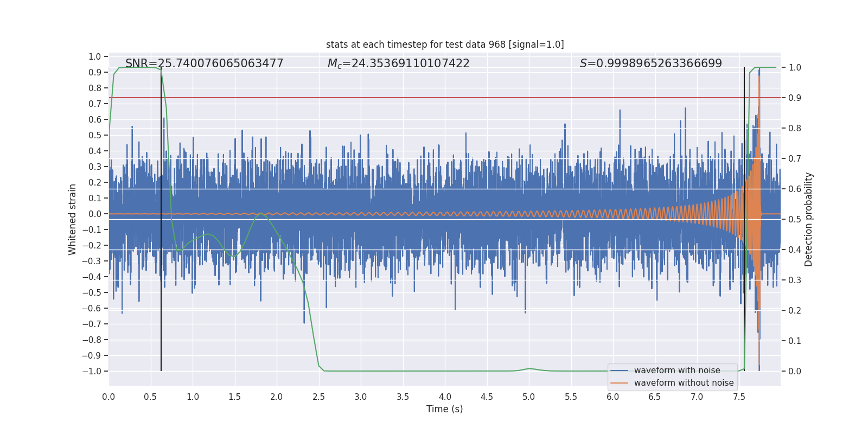Select Whitened strain tick label −0.9
This screenshot has height=434, width=868.
[92, 355]
